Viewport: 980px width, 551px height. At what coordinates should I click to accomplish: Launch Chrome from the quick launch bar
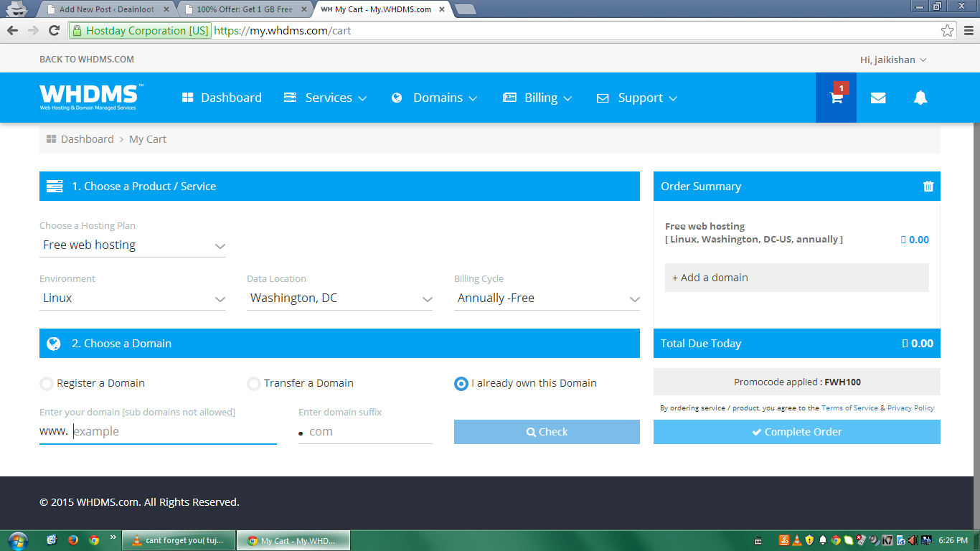(93, 540)
